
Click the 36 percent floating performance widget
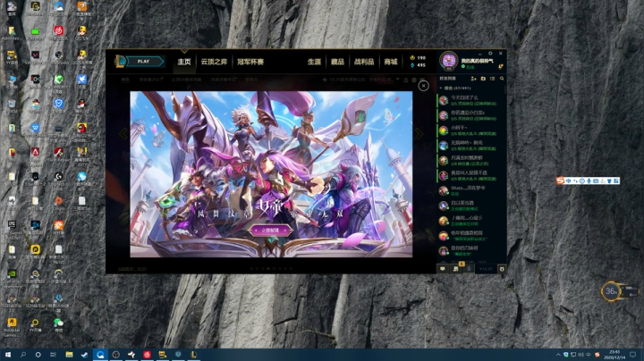pyautogui.click(x=611, y=291)
